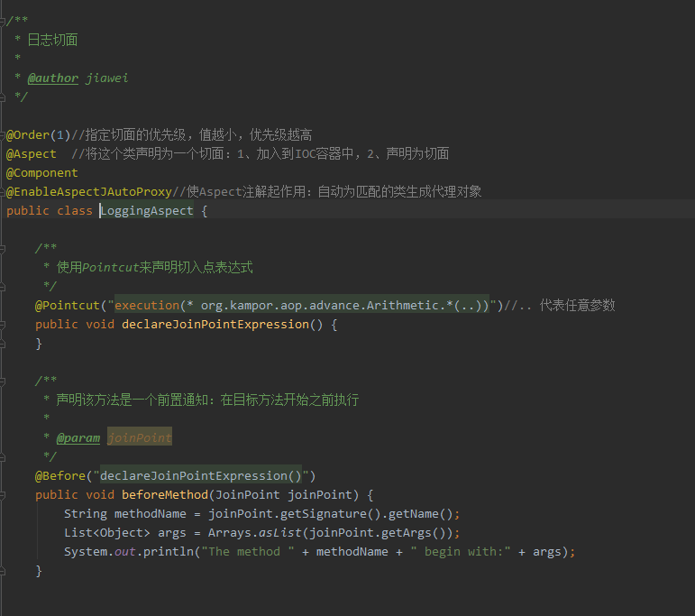Click the beforeMethod method name
Screen dimensions: 695x616
click(x=165, y=494)
